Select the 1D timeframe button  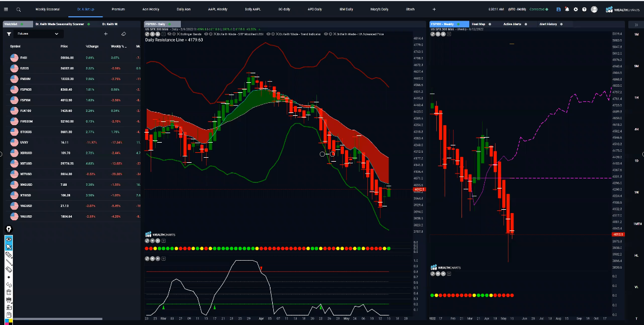pyautogui.click(x=636, y=161)
